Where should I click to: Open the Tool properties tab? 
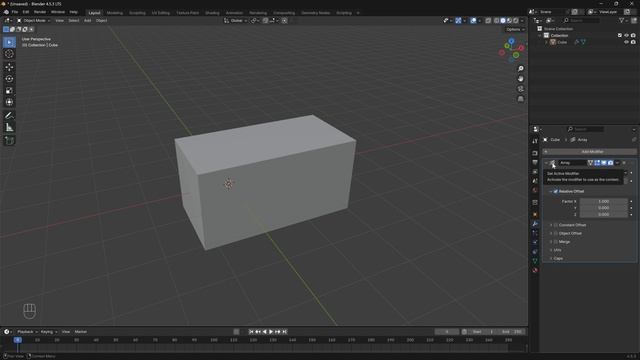[535, 141]
